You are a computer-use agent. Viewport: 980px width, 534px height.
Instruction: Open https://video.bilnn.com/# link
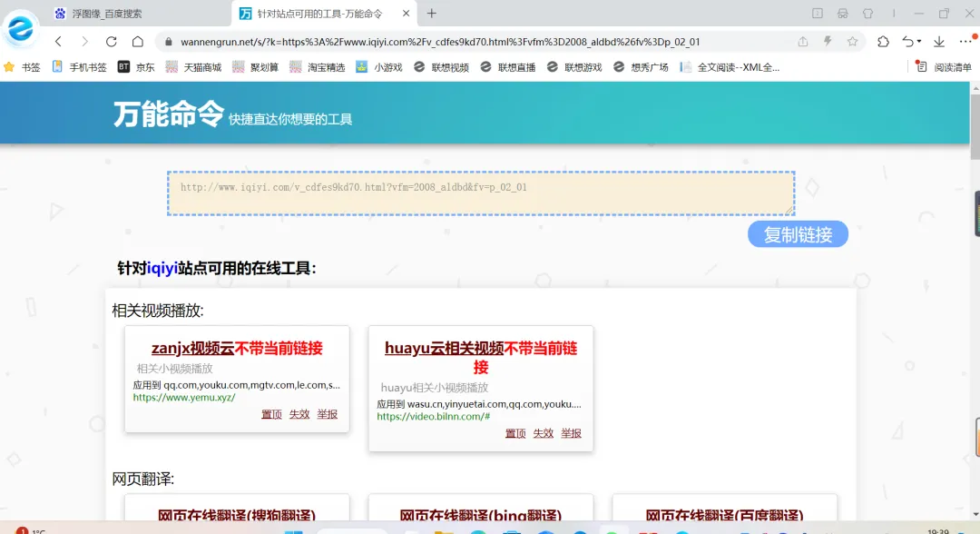tap(433, 417)
